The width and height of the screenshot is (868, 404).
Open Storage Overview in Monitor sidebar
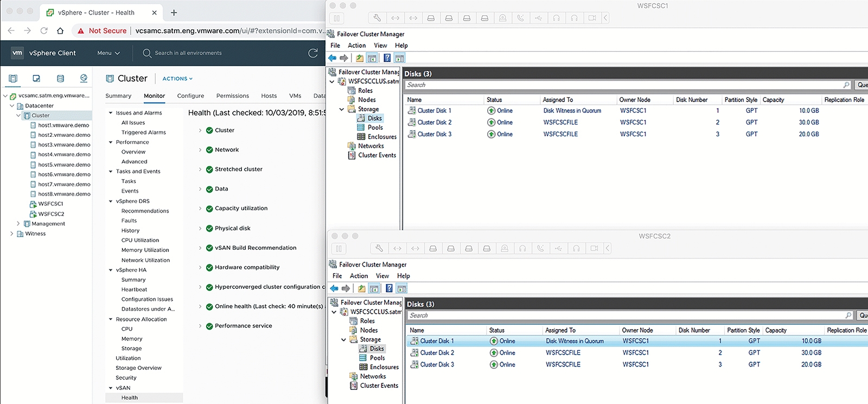point(138,368)
